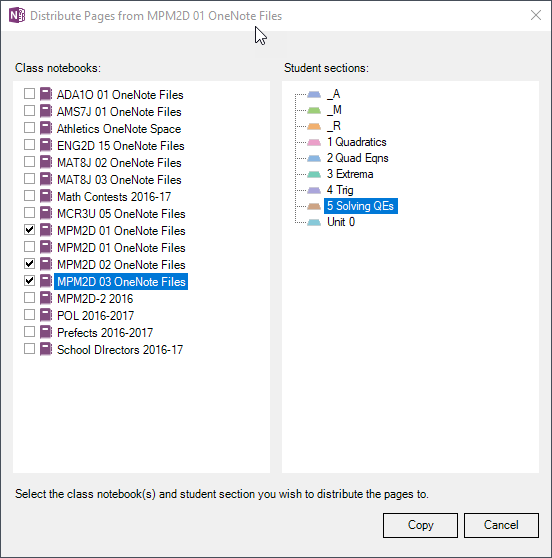Click the Cancel button
The image size is (552, 558).
pos(501,525)
